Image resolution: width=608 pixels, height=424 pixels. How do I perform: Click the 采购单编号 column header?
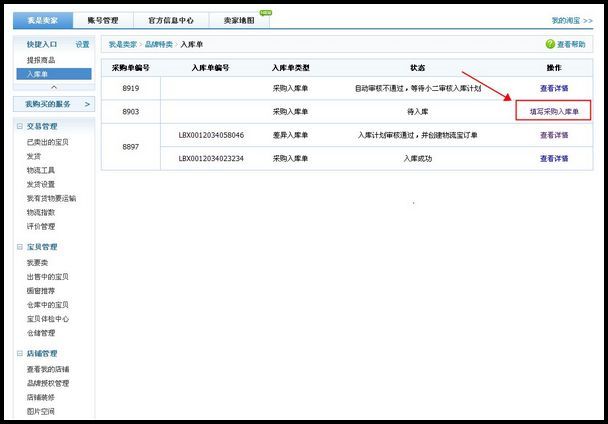coord(131,68)
